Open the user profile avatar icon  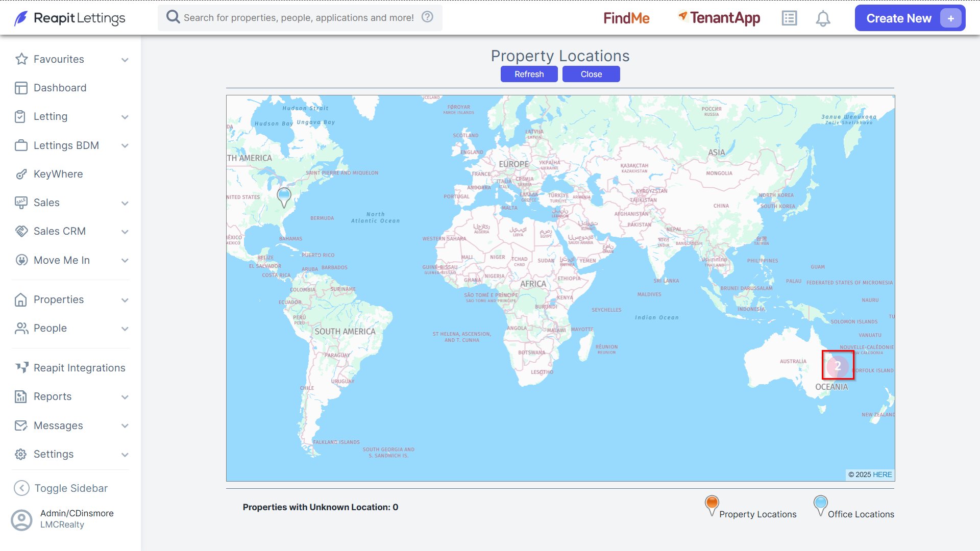[21, 520]
